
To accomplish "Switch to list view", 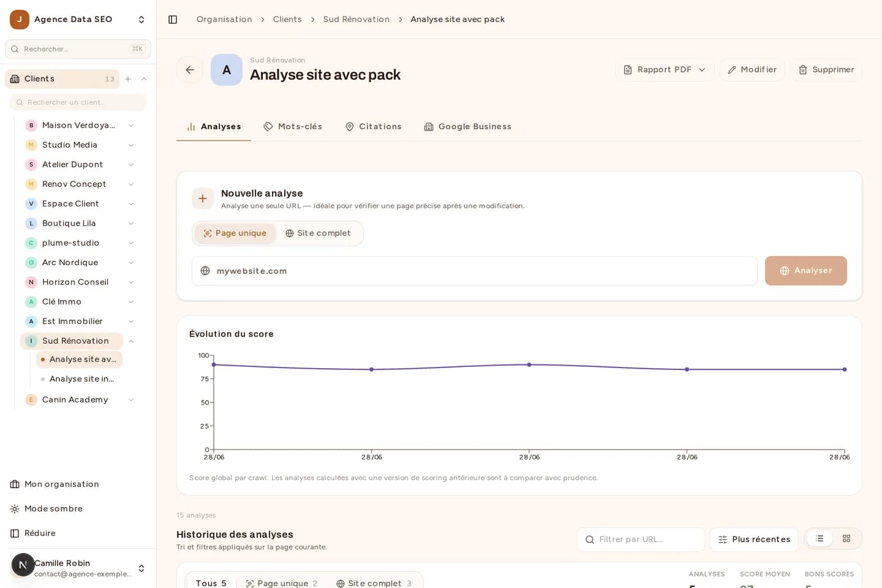I will pos(820,538).
